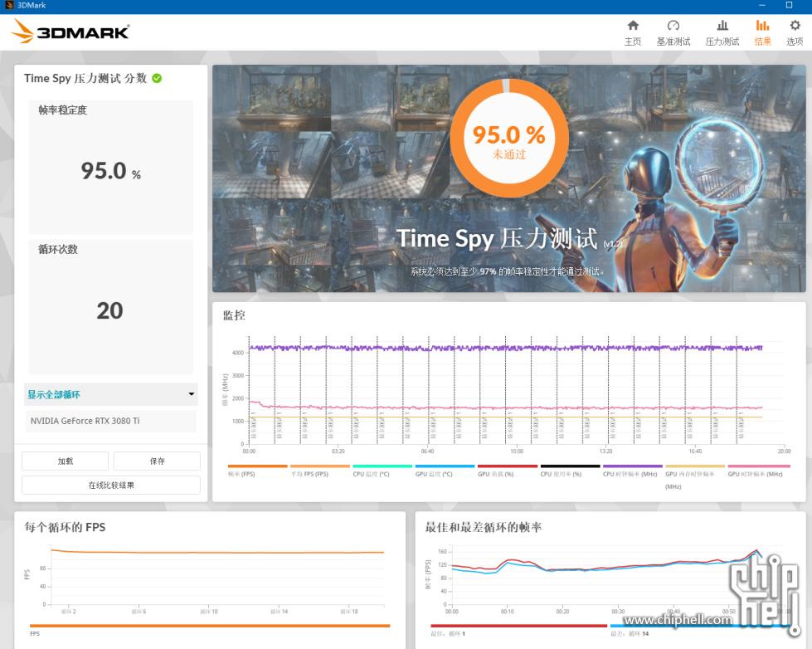Open the 主页 home tab

[633, 32]
